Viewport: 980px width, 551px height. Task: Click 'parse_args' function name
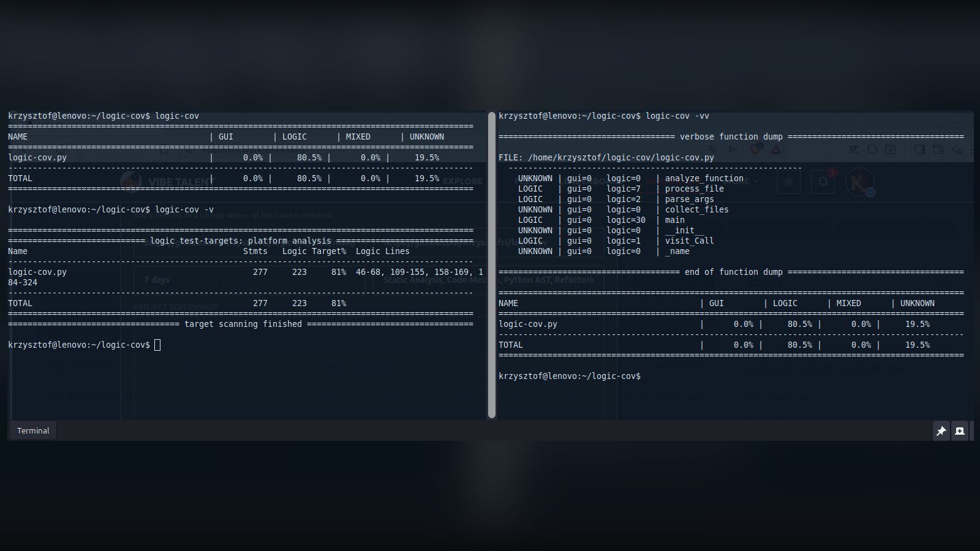690,199
